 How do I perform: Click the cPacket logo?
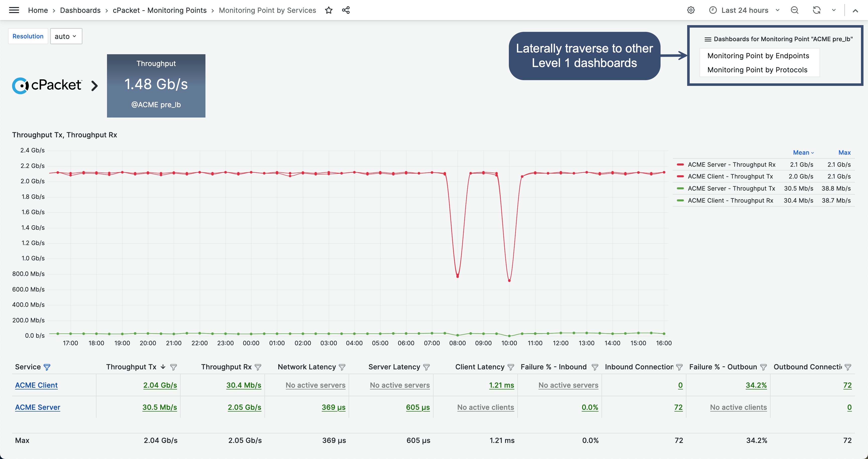pyautogui.click(x=47, y=86)
